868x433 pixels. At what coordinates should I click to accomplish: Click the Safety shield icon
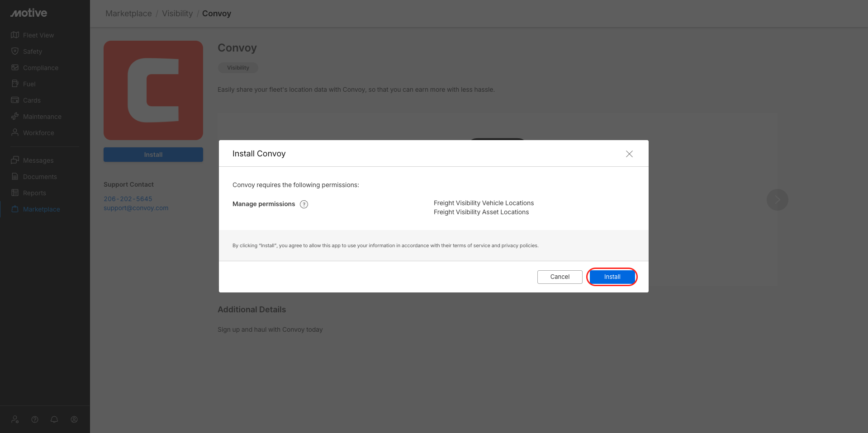(x=15, y=51)
